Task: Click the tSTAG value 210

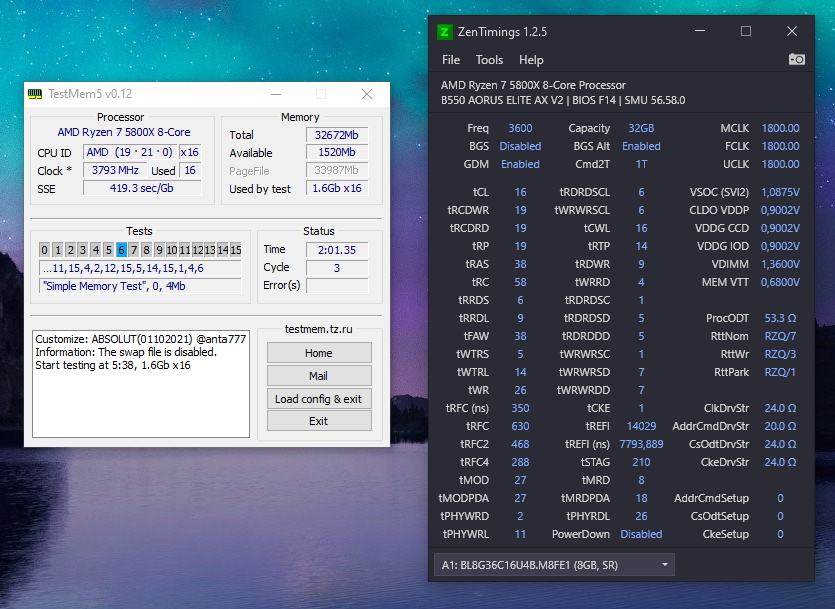Action: 641,462
